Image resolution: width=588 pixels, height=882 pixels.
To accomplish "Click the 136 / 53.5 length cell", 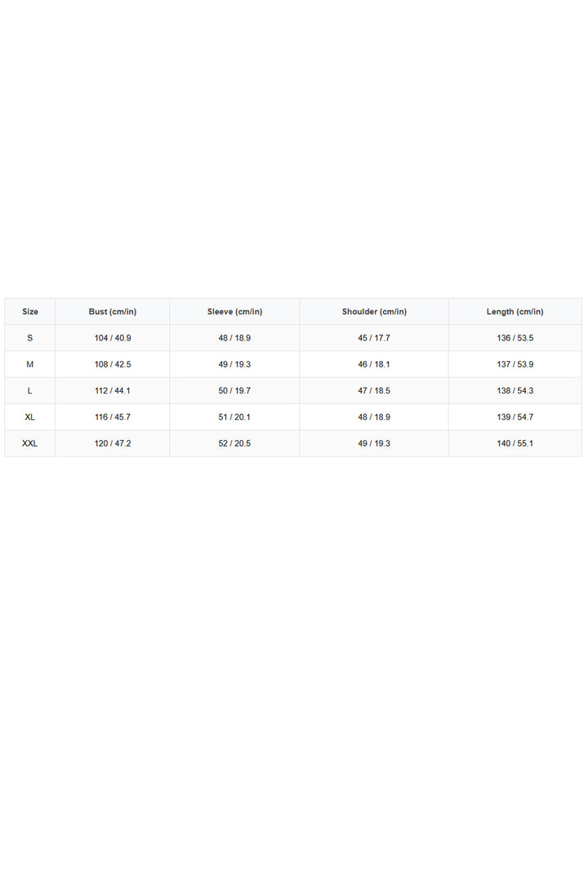I will coord(514,338).
